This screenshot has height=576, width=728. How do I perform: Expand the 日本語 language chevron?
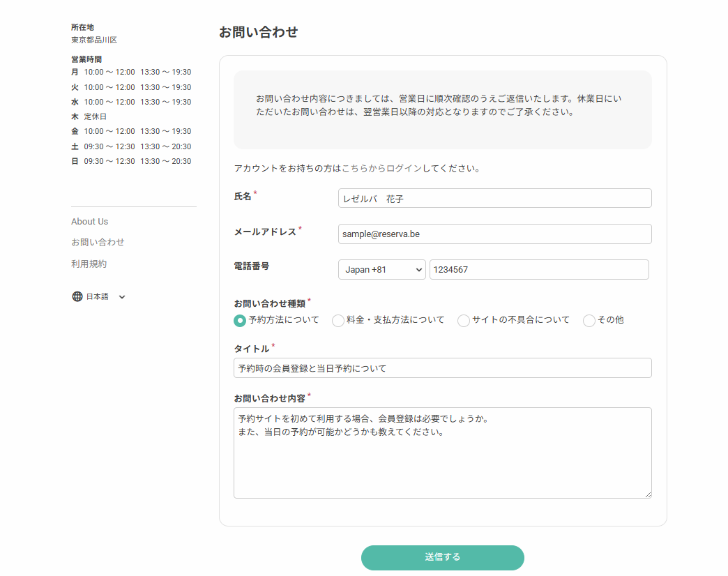122,297
